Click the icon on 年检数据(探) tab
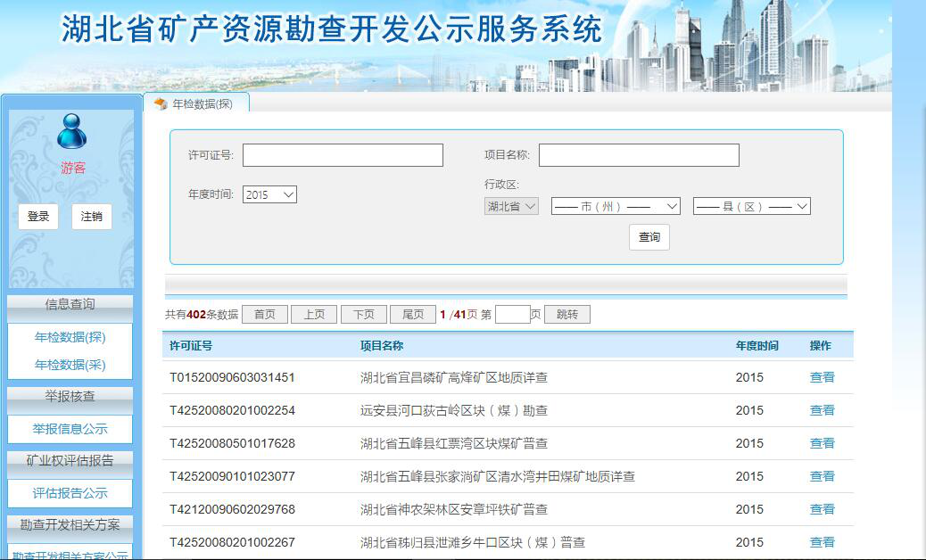Viewport: 926px width, 560px height. click(x=161, y=104)
